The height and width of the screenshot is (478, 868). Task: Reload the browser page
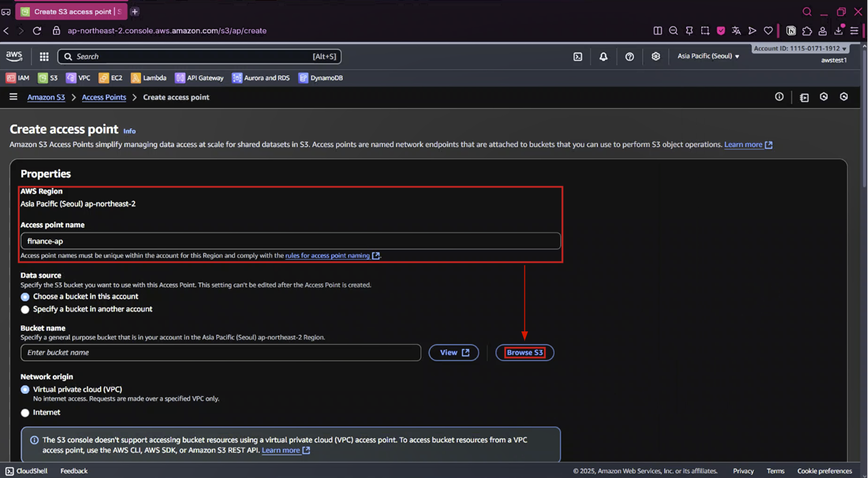(x=37, y=31)
